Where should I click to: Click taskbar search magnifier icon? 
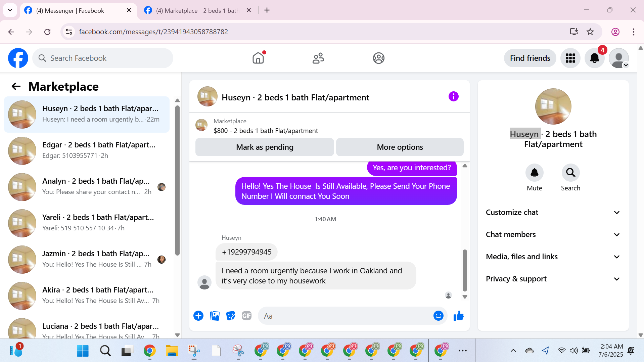coord(105,351)
